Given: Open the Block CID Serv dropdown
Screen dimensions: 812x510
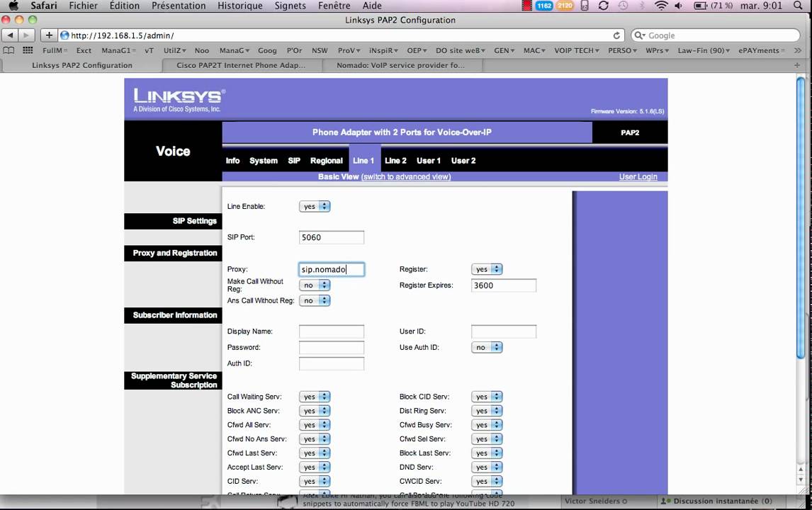Looking at the screenshot, I should pyautogui.click(x=487, y=397).
